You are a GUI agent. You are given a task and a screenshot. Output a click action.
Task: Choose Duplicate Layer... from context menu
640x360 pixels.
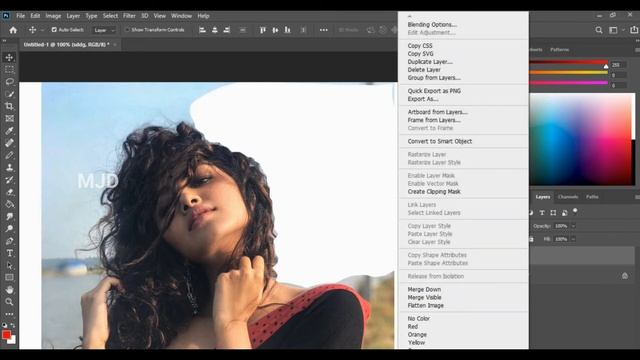click(x=430, y=62)
